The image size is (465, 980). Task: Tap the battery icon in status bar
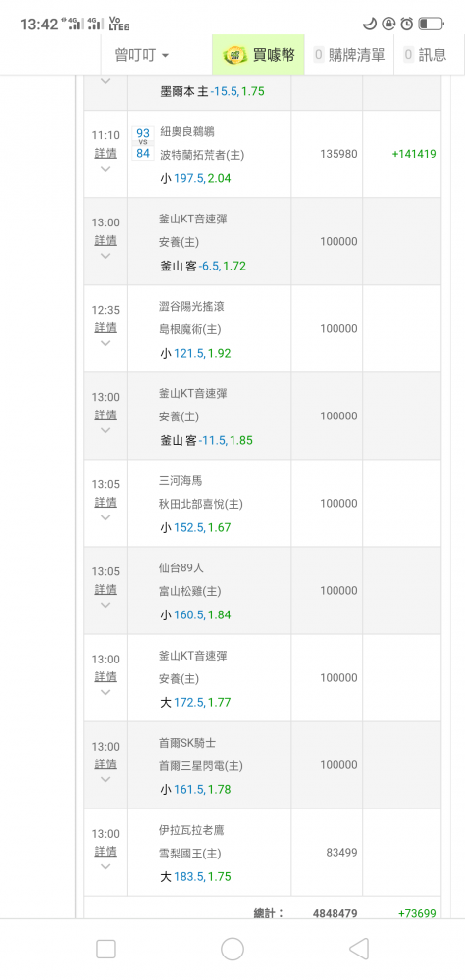pos(431,24)
